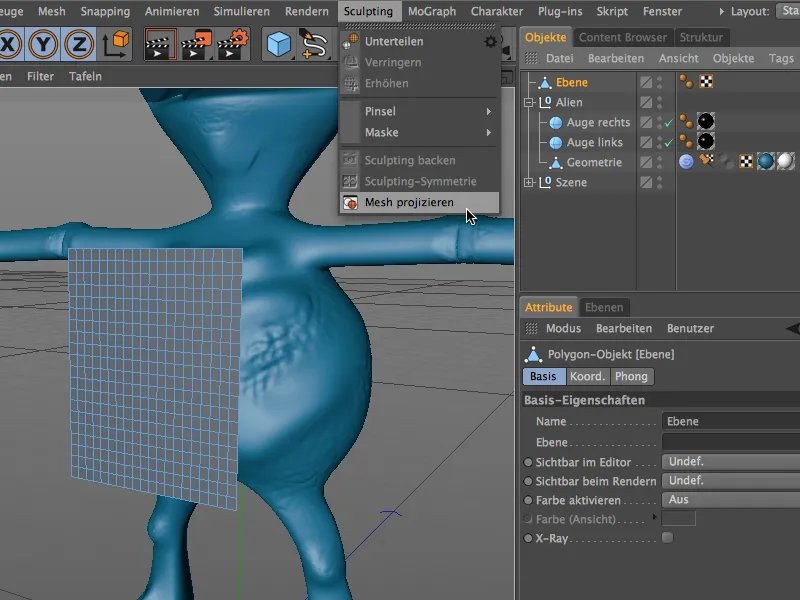Click the sculpt tag on Geometrie
The height and width of the screenshot is (600, 800).
[686, 162]
